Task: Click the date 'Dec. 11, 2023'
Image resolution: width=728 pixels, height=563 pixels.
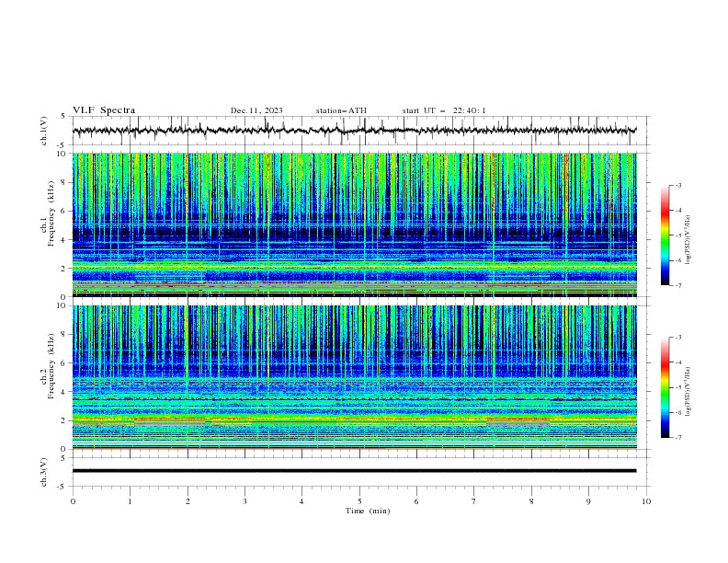Action: (256, 110)
